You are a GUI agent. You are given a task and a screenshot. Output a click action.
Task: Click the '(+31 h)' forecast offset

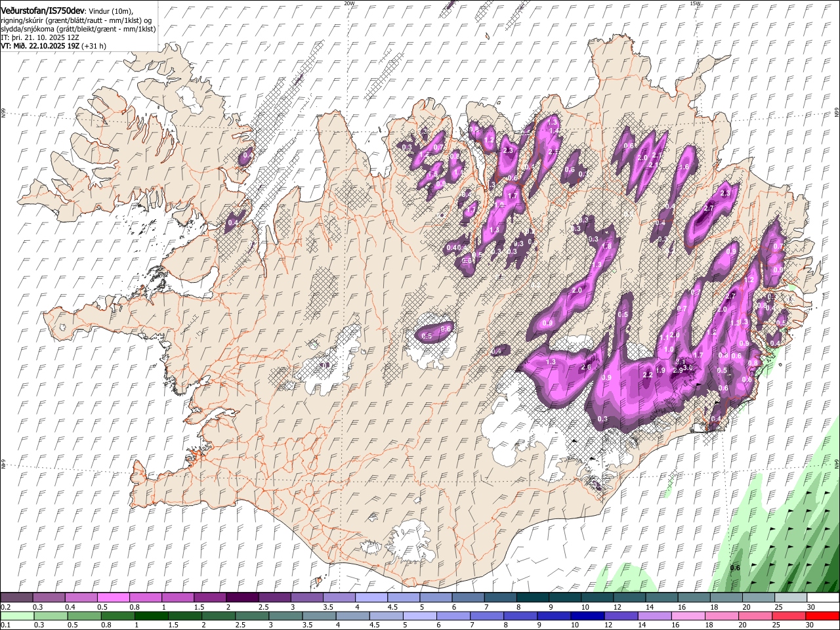tap(94, 47)
